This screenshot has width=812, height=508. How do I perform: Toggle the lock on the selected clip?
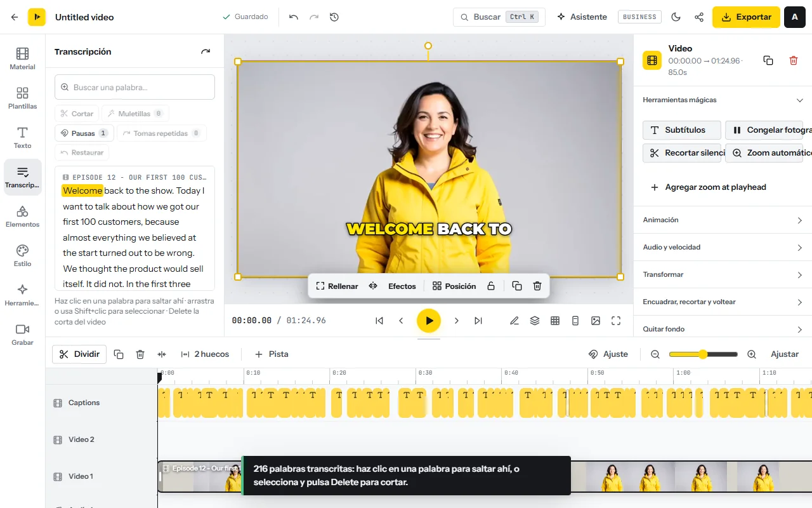(x=491, y=286)
